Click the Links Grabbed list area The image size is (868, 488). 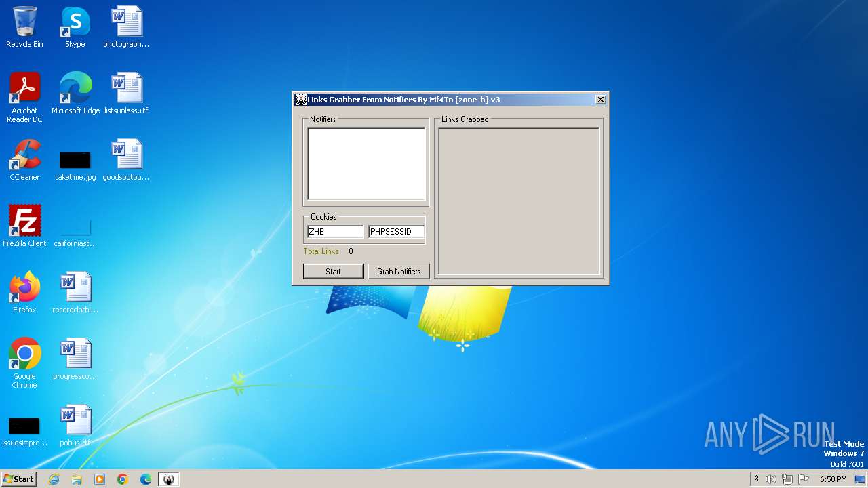coord(519,201)
